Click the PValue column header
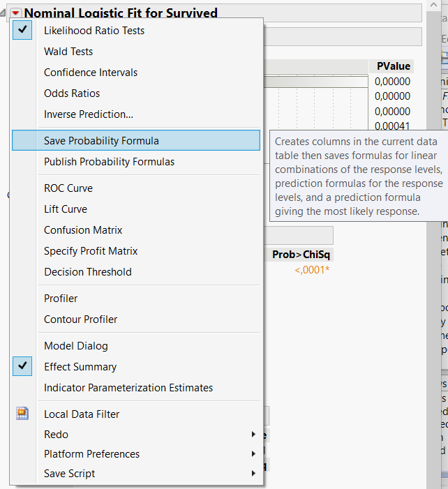The height and width of the screenshot is (489, 448). pyautogui.click(x=394, y=66)
